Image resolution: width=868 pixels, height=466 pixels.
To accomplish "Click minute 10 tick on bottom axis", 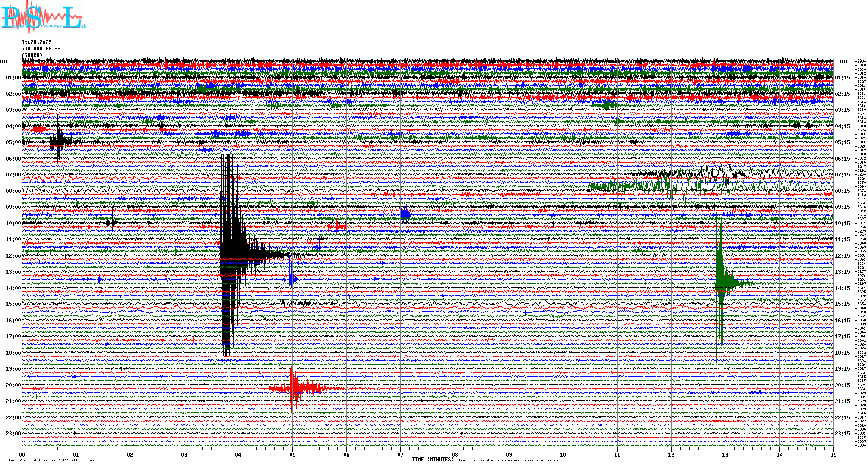I will pyautogui.click(x=563, y=454).
